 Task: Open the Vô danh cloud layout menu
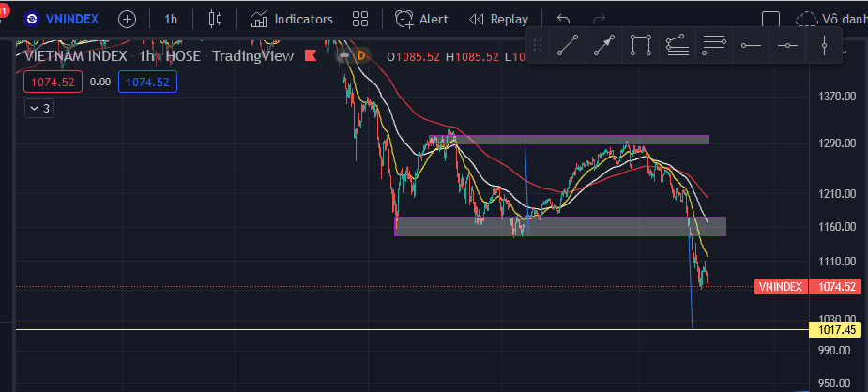831,20
